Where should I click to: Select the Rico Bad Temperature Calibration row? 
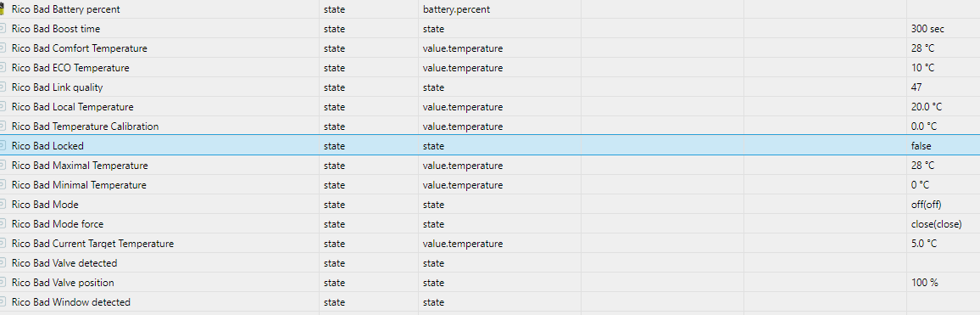(490, 126)
